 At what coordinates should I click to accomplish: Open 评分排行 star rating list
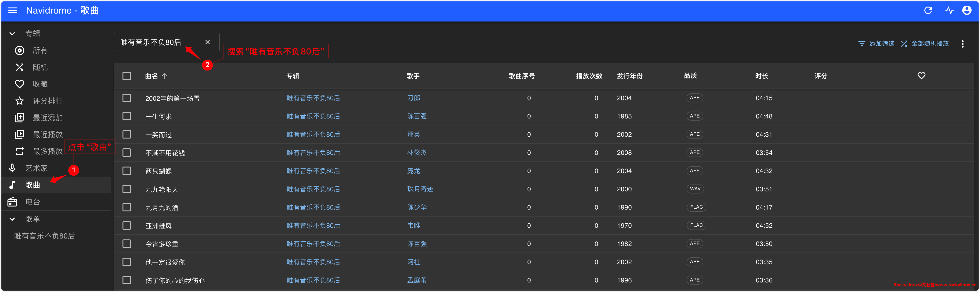click(47, 101)
